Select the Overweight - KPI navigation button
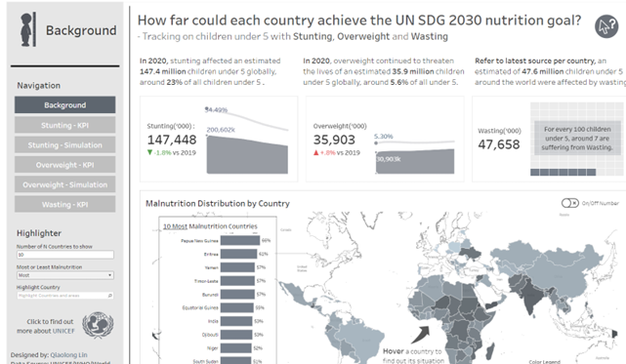This screenshot has height=364, width=626. [x=65, y=165]
